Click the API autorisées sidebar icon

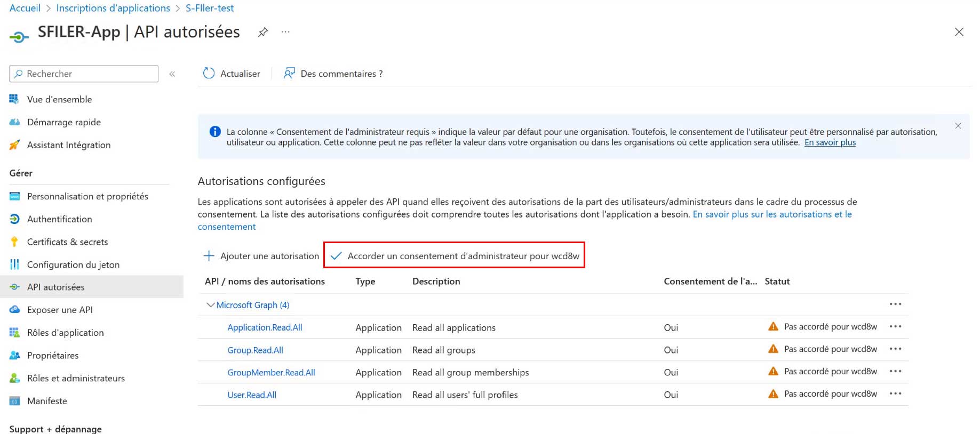(14, 287)
